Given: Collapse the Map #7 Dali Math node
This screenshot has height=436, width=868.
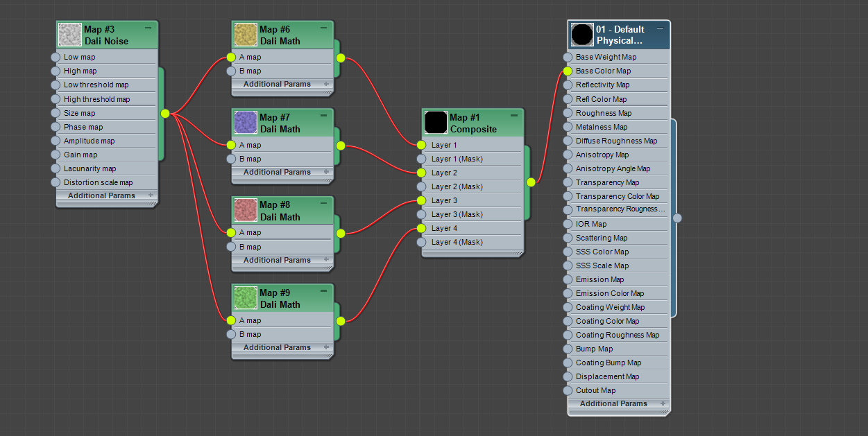Looking at the screenshot, I should tap(323, 116).
